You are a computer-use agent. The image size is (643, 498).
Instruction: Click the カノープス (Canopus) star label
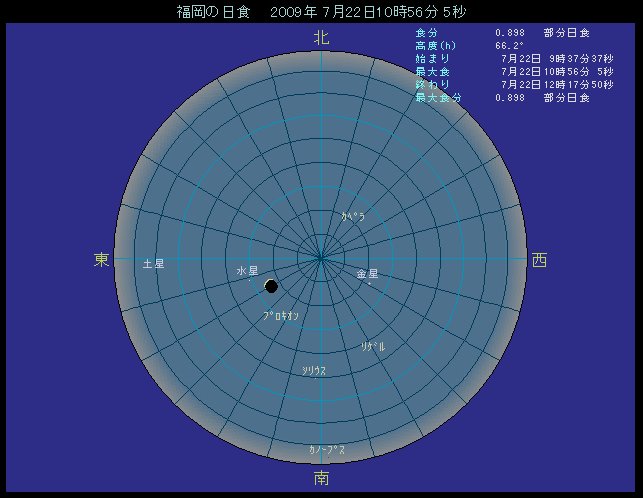coord(327,450)
